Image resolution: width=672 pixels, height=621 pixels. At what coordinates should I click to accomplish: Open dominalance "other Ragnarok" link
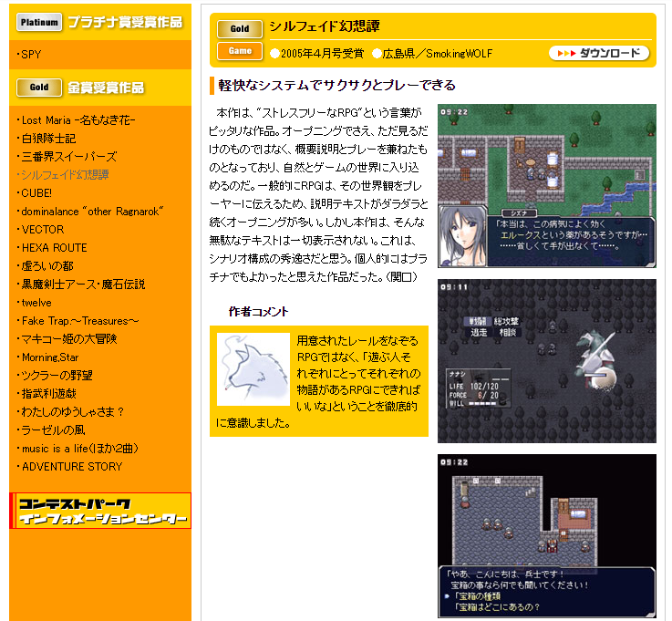[93, 212]
